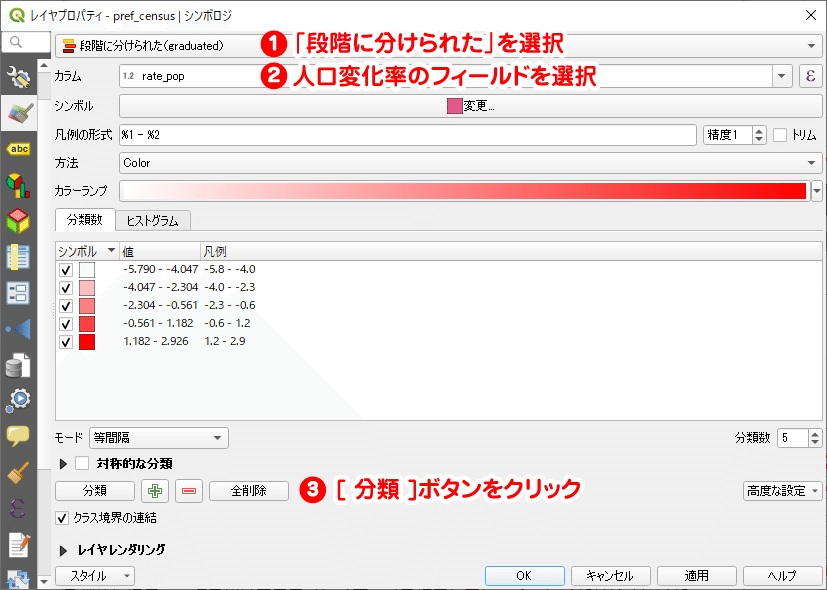This screenshot has width=827, height=590.
Task: Click legend text -0.6 - 1.2
Action: 227,323
